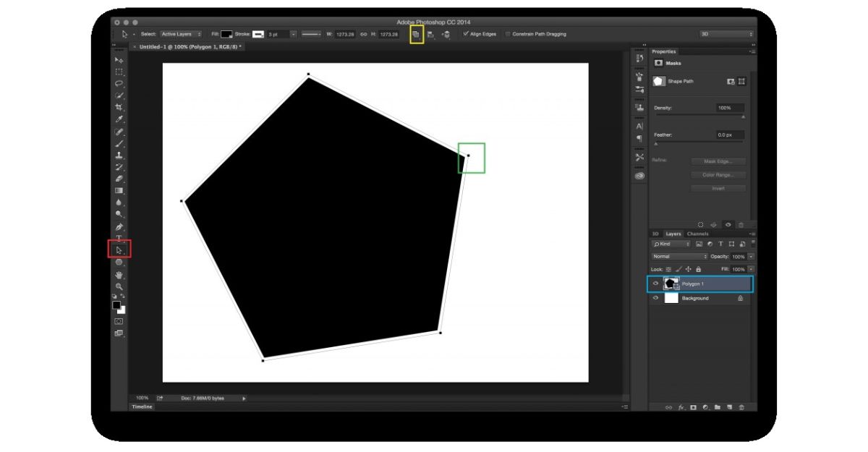Open the stroke width dropdown

point(293,34)
